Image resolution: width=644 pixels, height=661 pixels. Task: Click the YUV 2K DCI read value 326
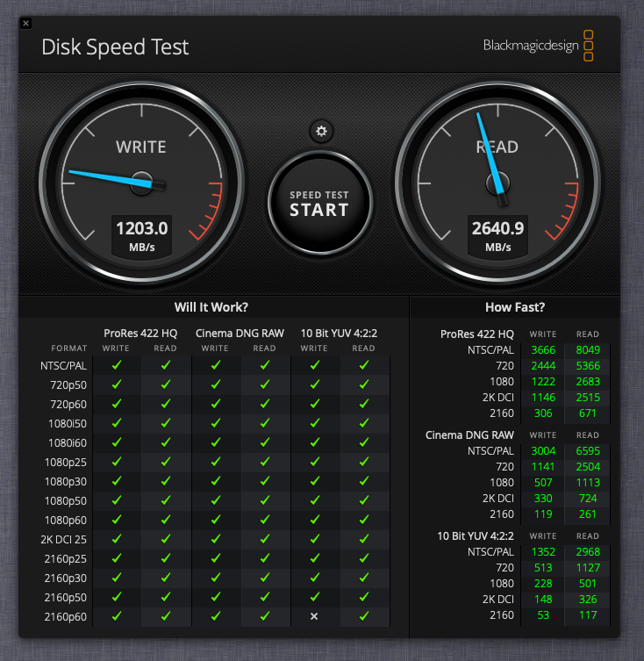(588, 600)
